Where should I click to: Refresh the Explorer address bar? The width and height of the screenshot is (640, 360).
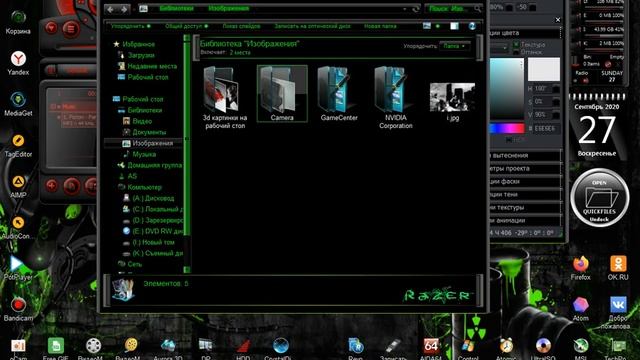pos(416,9)
